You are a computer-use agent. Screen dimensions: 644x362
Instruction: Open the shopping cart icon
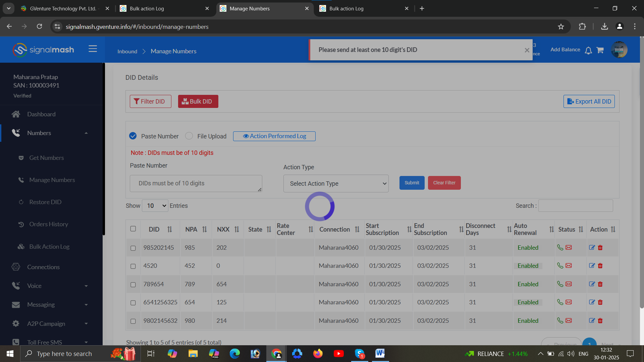pos(600,50)
